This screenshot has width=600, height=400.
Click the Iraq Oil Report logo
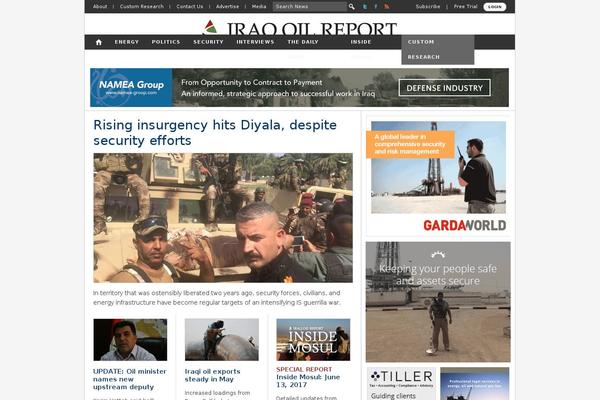click(300, 28)
